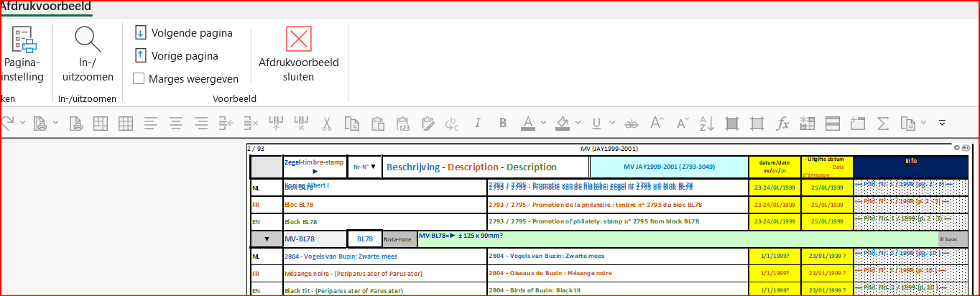Click the AutoSum sigma icon
The image size is (980, 296).
[x=884, y=124]
